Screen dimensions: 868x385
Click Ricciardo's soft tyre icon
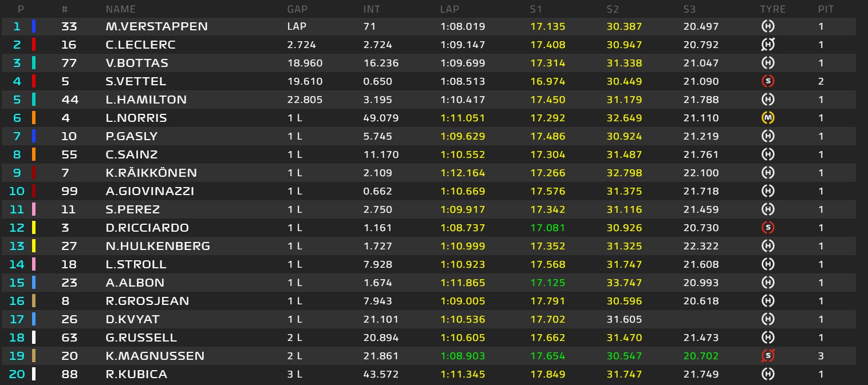click(768, 228)
